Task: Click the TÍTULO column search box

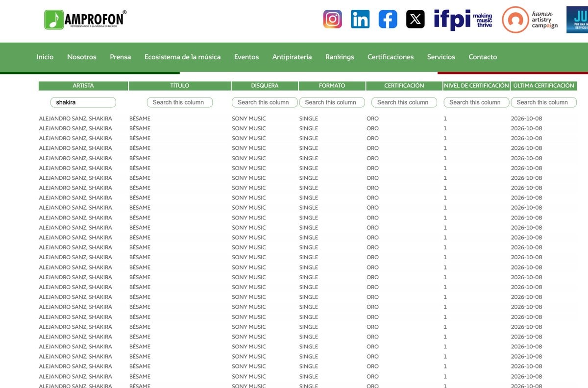Action: point(180,102)
